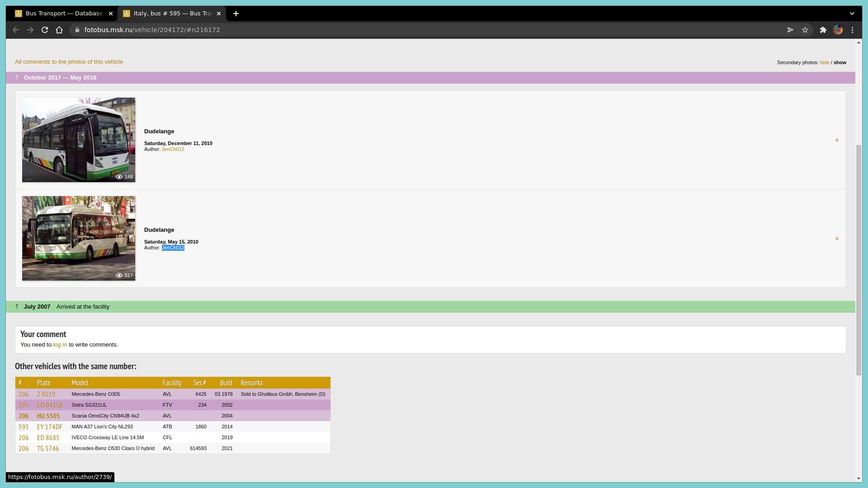Open All comments to the photos link
The image size is (868, 488).
click(x=69, y=62)
